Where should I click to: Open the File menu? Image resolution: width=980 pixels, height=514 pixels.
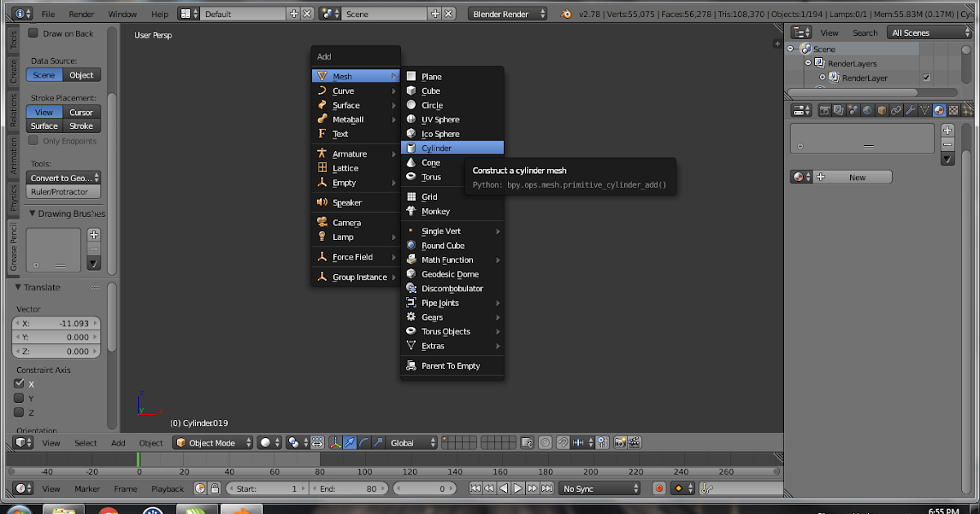point(48,14)
